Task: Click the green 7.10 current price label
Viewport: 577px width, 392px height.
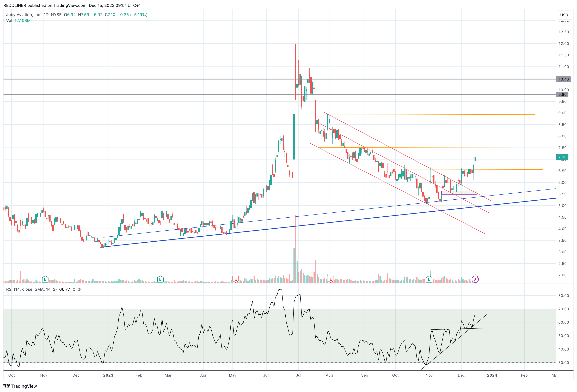Action: click(562, 157)
